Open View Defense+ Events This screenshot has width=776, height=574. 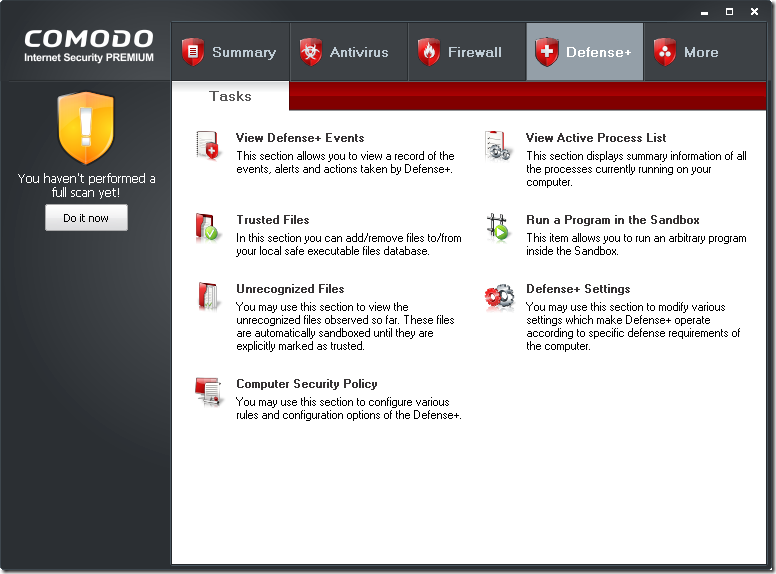(x=300, y=138)
